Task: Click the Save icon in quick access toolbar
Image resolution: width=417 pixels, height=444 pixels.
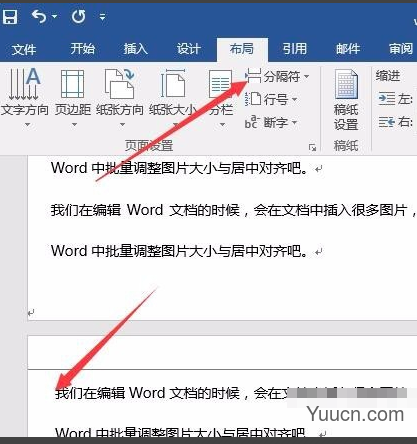Action: click(x=10, y=16)
